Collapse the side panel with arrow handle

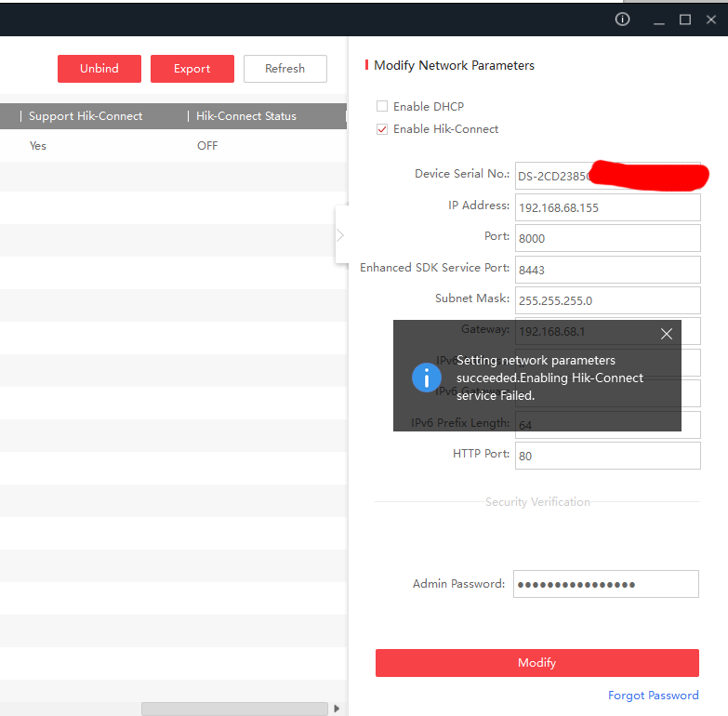[340, 235]
